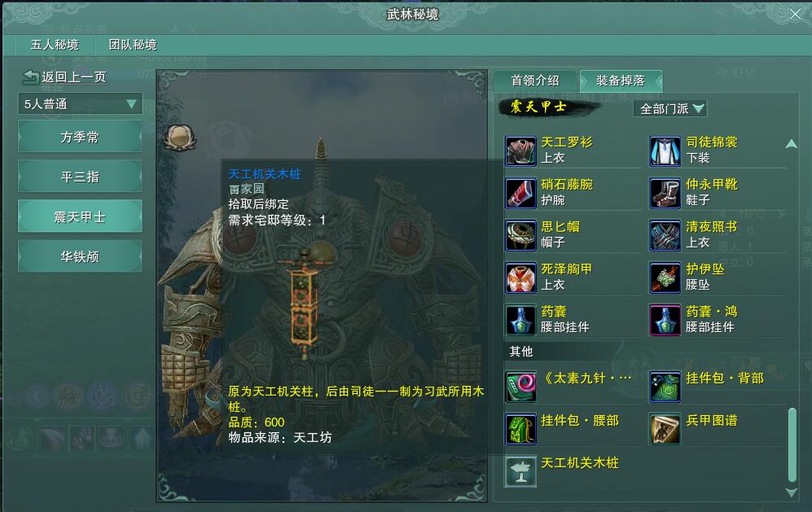Select the 护伊坠 waist pendant icon
The height and width of the screenshot is (512, 812).
[x=665, y=278]
